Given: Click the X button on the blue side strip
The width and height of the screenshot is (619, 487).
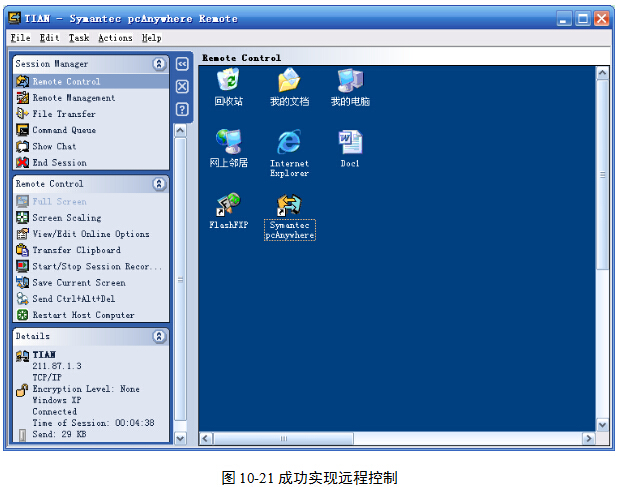Looking at the screenshot, I should [182, 86].
